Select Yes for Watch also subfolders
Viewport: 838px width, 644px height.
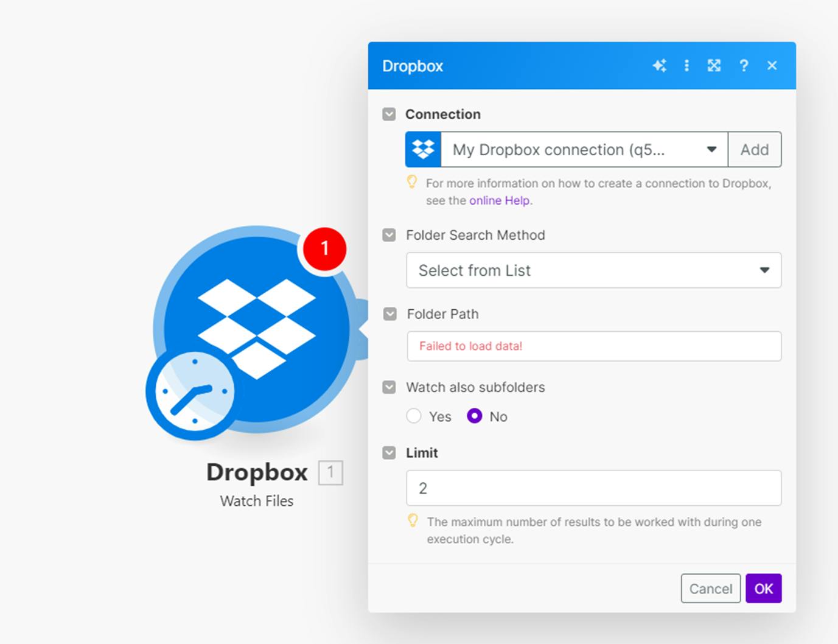(414, 416)
